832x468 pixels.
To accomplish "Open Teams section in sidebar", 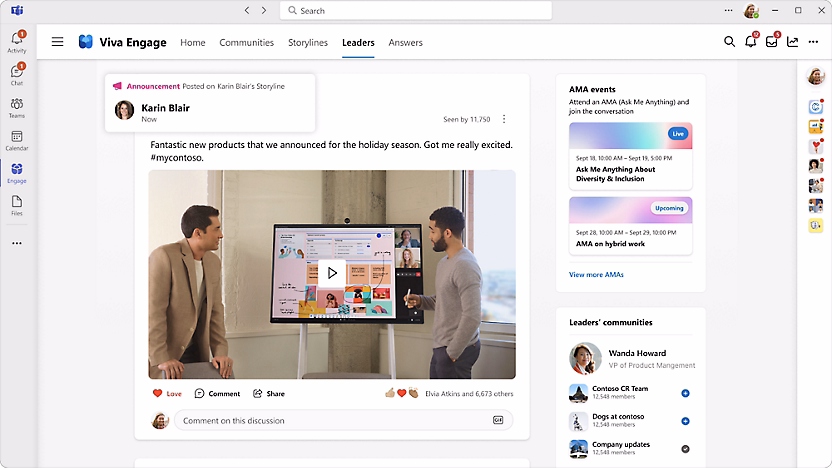I will click(x=17, y=108).
